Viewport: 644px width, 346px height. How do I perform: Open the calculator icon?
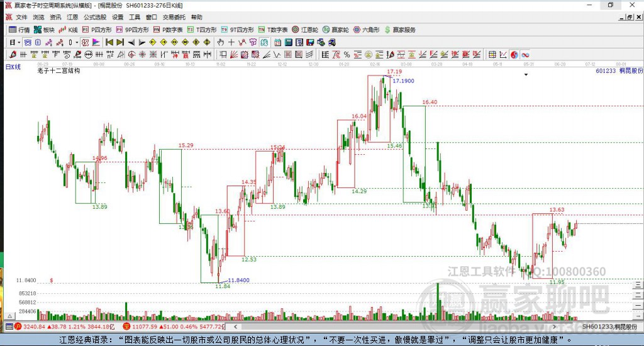[288, 42]
